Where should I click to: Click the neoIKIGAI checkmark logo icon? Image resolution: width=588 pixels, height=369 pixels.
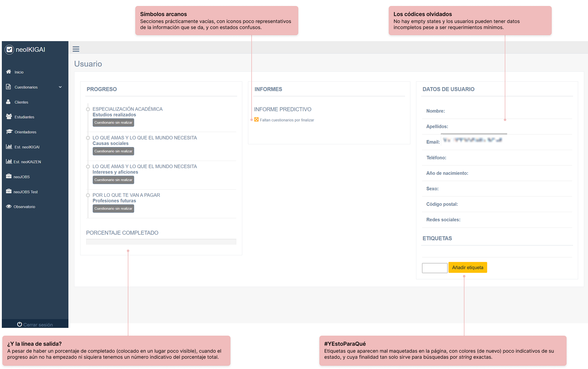[9, 50]
